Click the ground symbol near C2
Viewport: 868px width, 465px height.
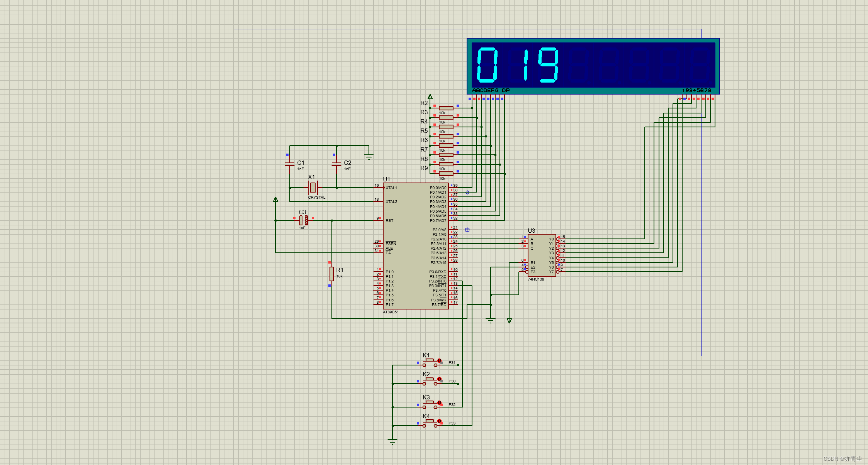369,156
